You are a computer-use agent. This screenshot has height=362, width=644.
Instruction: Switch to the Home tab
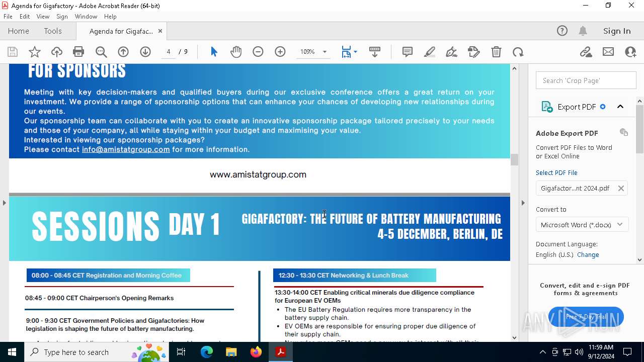19,31
